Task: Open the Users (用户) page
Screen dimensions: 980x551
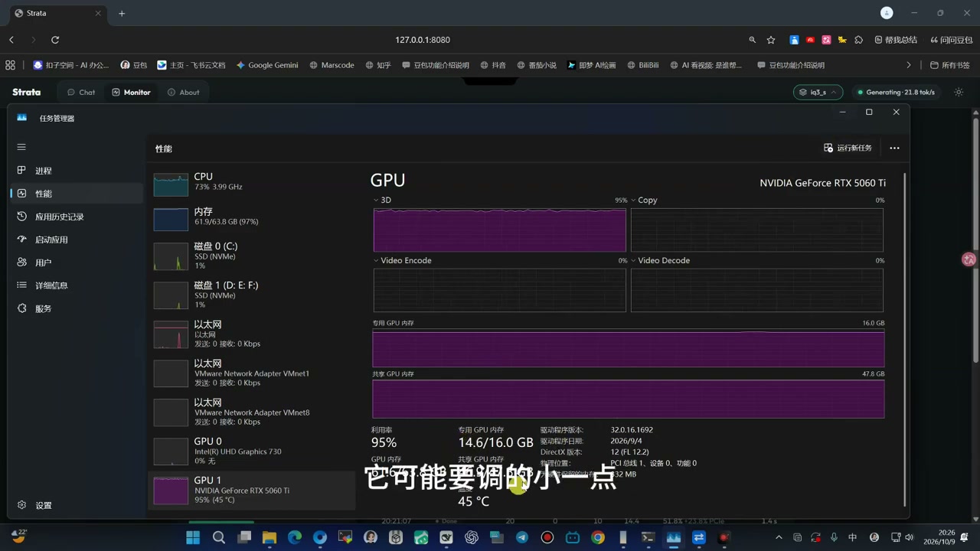Action: pyautogui.click(x=43, y=262)
